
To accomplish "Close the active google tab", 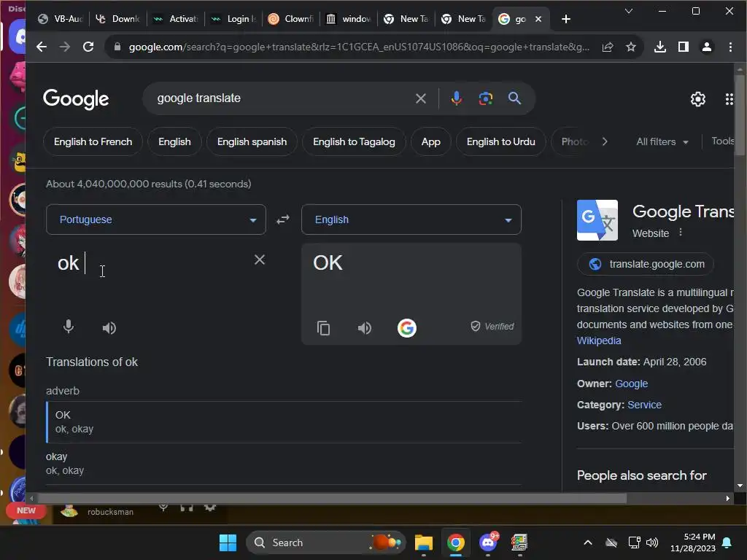I will pos(538,19).
